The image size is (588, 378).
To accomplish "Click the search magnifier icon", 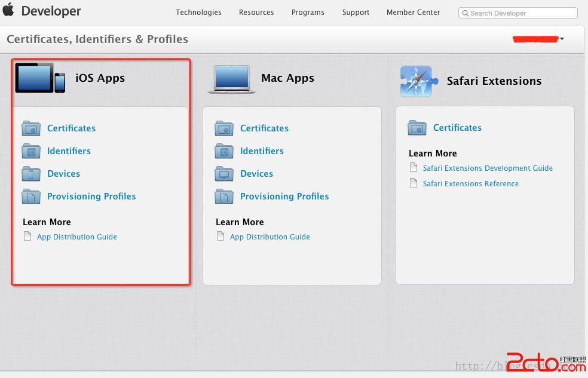I will pos(465,13).
